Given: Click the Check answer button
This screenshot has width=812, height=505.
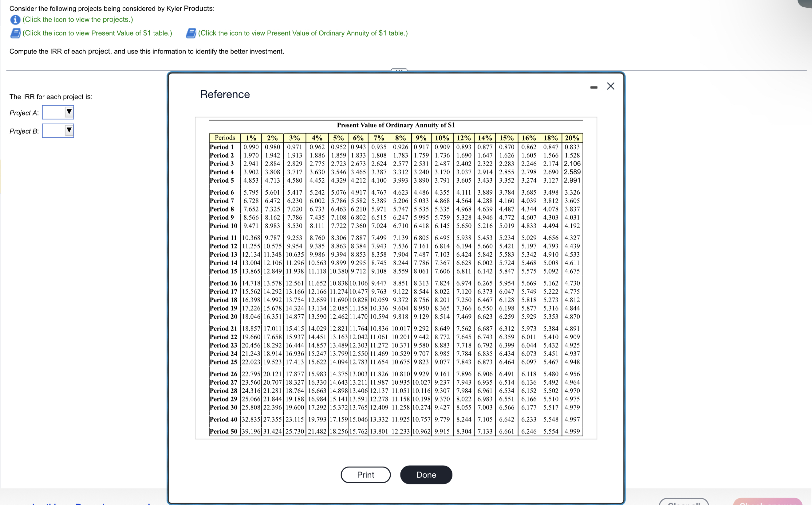Looking at the screenshot, I should (767, 502).
